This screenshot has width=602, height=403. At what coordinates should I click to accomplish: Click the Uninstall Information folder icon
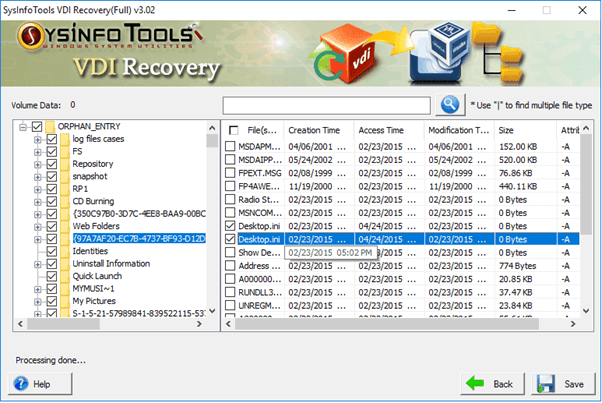coord(64,264)
